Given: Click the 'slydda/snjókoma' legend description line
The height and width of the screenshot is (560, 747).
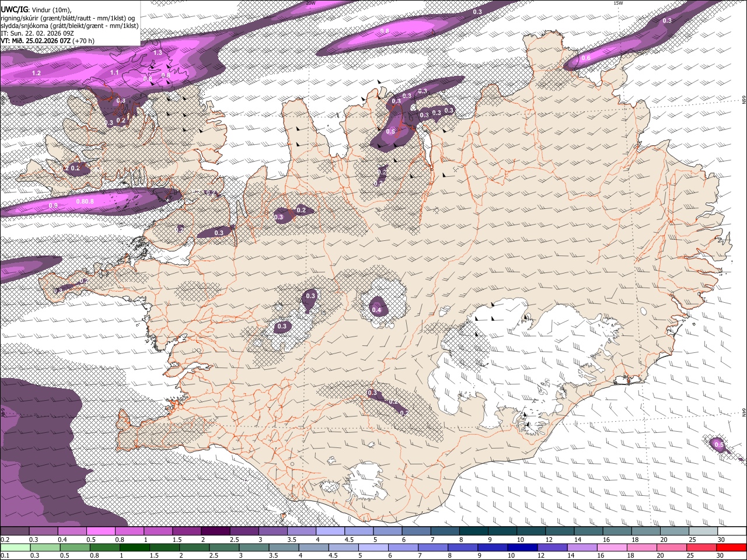Looking at the screenshot, I should click(69, 26).
